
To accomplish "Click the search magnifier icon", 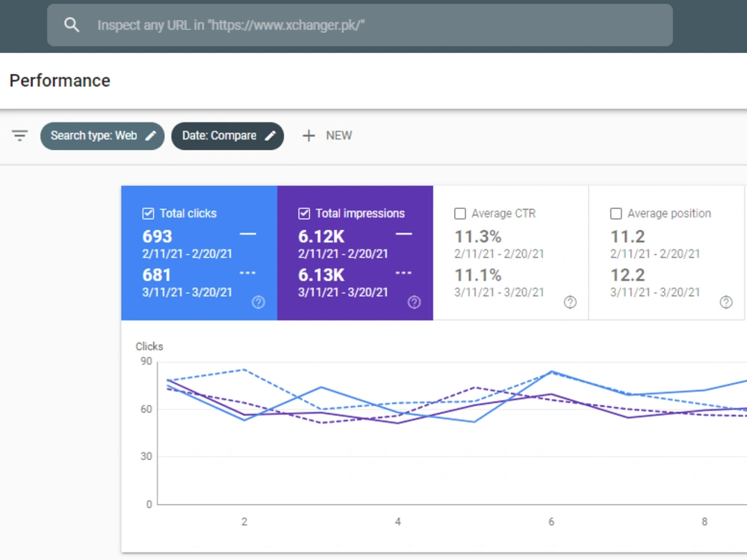I will tap(72, 25).
